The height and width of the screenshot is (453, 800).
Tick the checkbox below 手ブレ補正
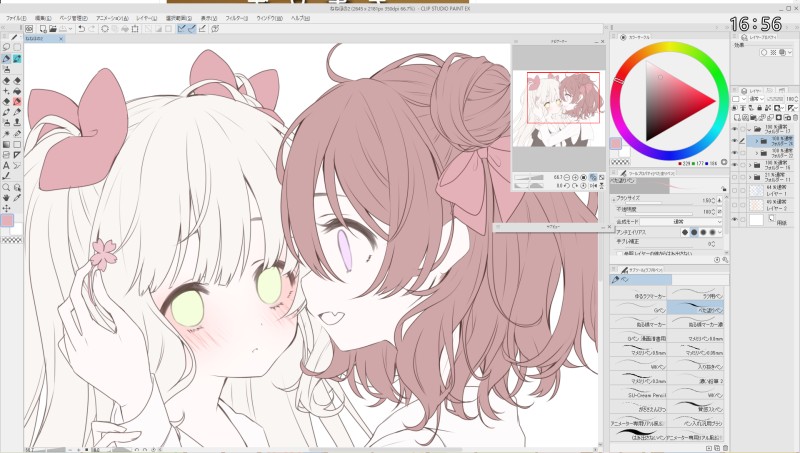pos(619,253)
